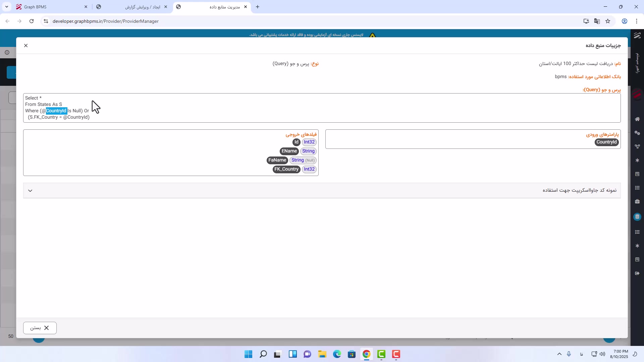Bookmark this page with the star icon
644x362 pixels.
[x=608, y=21]
